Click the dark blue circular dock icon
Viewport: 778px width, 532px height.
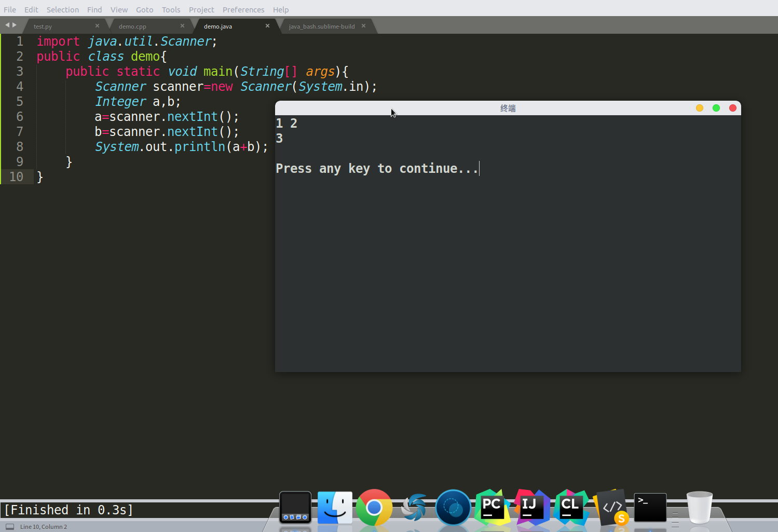click(x=453, y=507)
